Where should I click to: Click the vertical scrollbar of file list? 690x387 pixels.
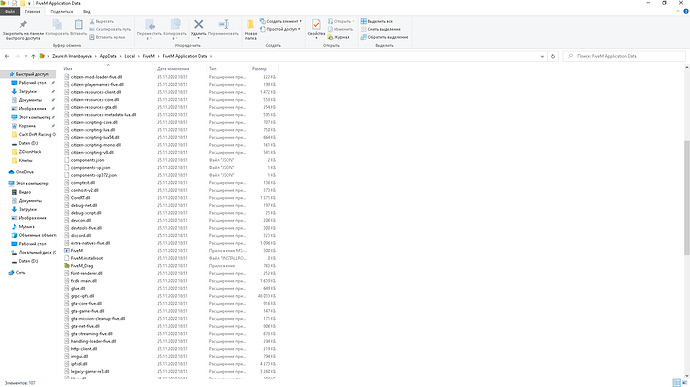tap(686, 197)
